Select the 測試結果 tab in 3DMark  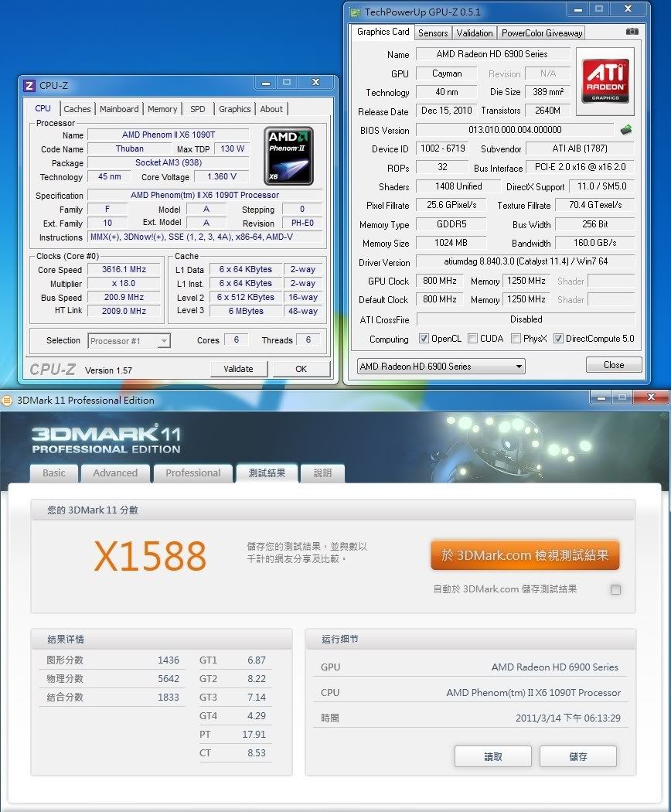point(267,473)
